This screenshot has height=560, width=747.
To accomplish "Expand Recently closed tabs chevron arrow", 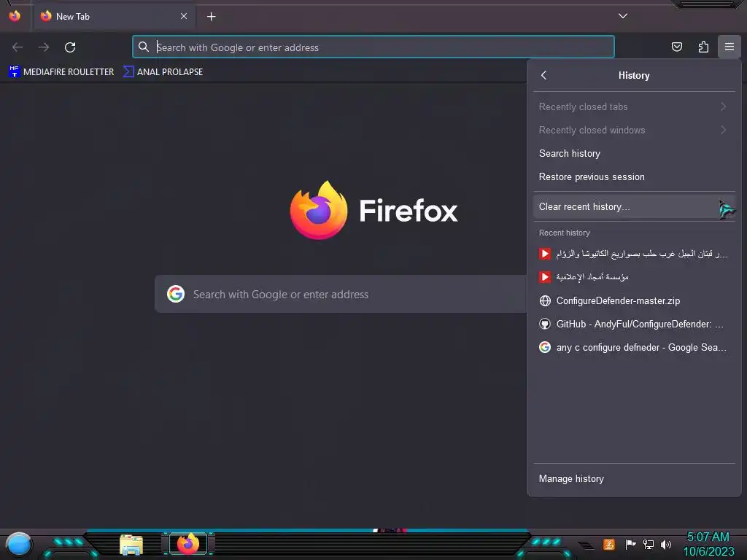I will (x=723, y=106).
